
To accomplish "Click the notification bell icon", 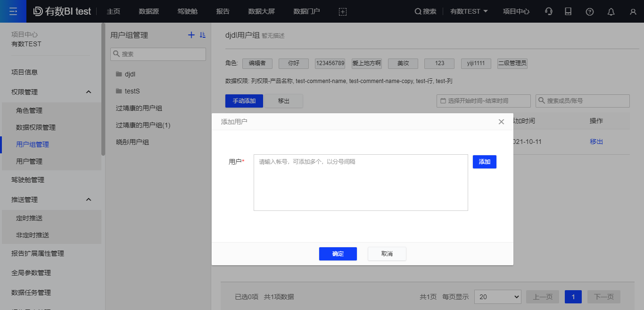I will coord(611,11).
